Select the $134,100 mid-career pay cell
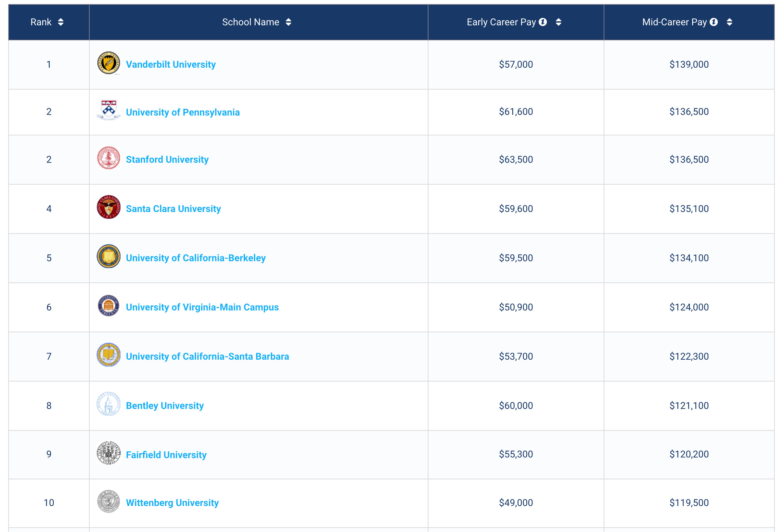This screenshot has width=783, height=532. 689,258
